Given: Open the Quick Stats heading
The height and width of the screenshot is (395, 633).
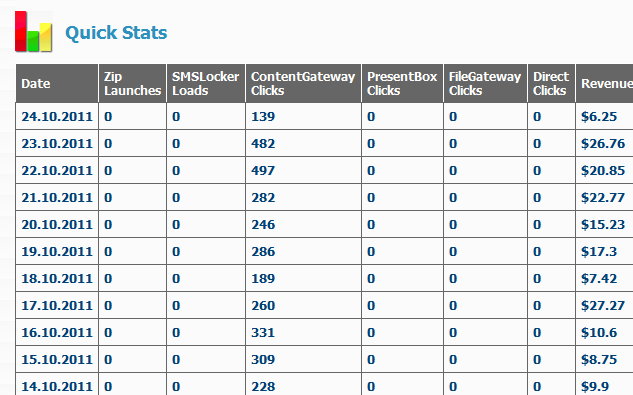Looking at the screenshot, I should pyautogui.click(x=116, y=33).
